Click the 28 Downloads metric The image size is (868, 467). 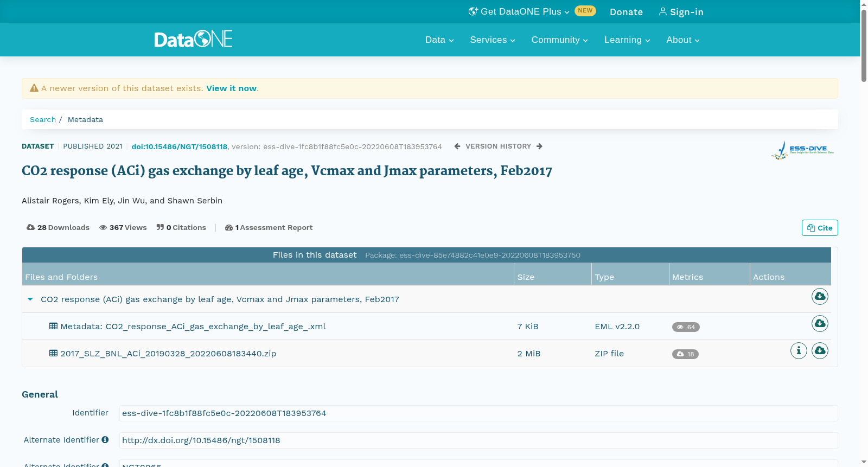coord(58,228)
